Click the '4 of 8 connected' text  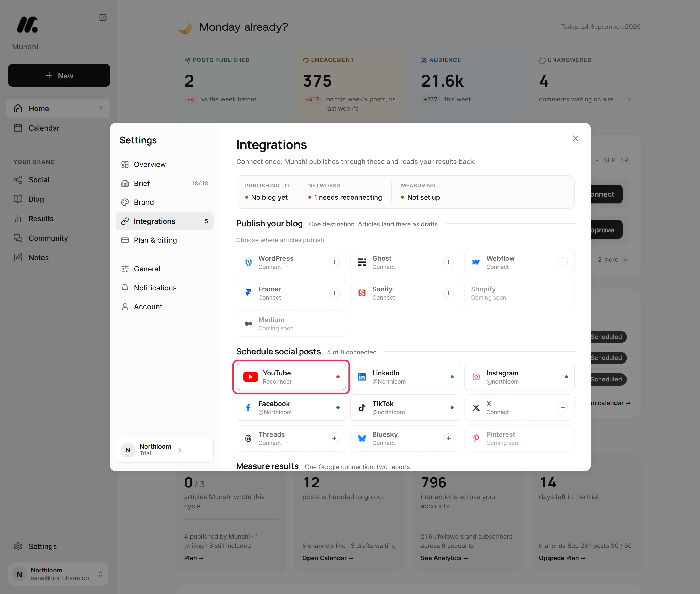[352, 352]
